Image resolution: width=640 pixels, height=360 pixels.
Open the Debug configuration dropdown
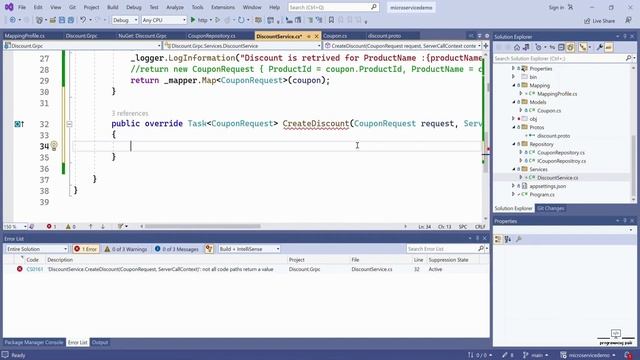[125, 20]
